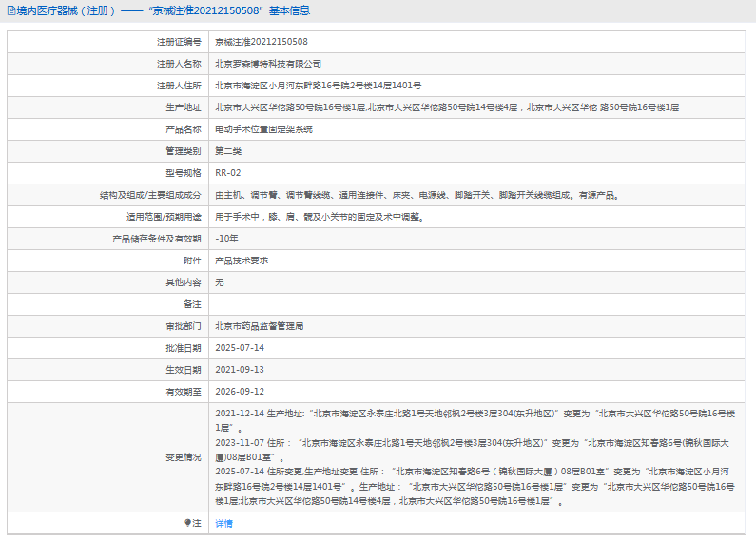Image resolution: width=756 pixels, height=541 pixels.
Task: Open the 详情 link
Action: [x=223, y=523]
